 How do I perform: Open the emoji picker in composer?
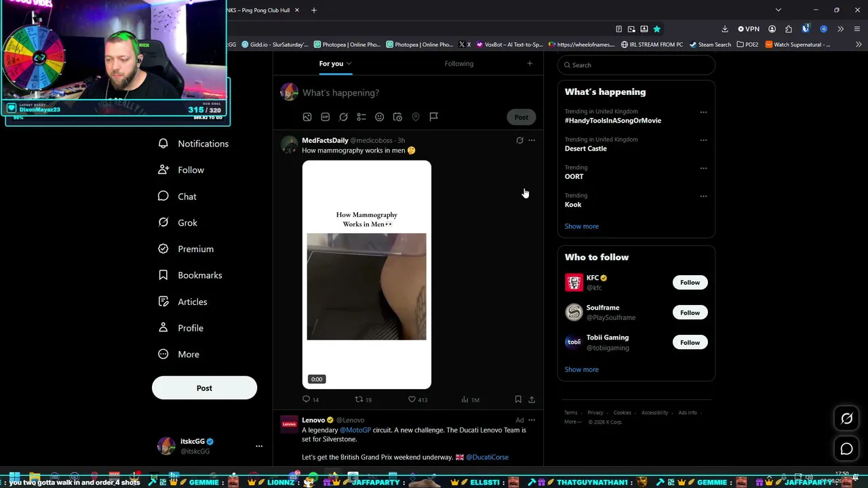click(380, 117)
